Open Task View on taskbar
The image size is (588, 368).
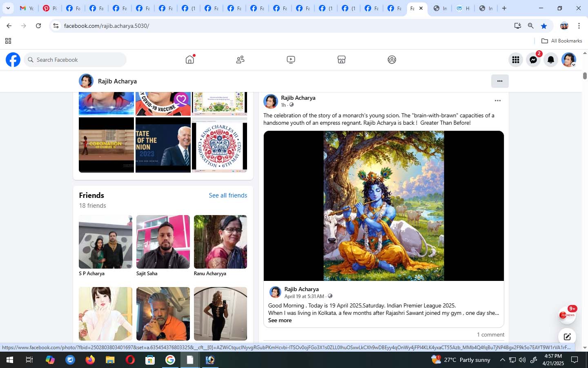29,360
